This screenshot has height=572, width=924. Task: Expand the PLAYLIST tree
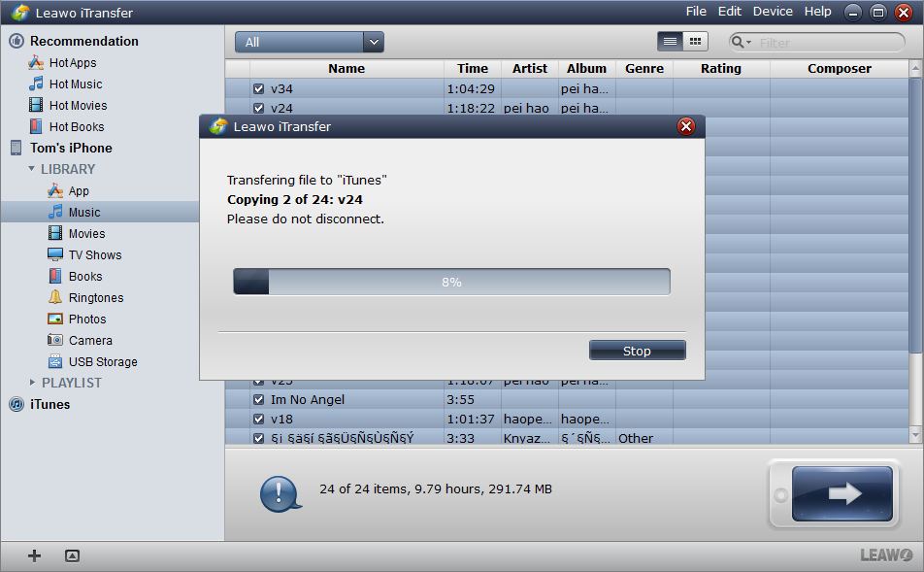pos(32,382)
